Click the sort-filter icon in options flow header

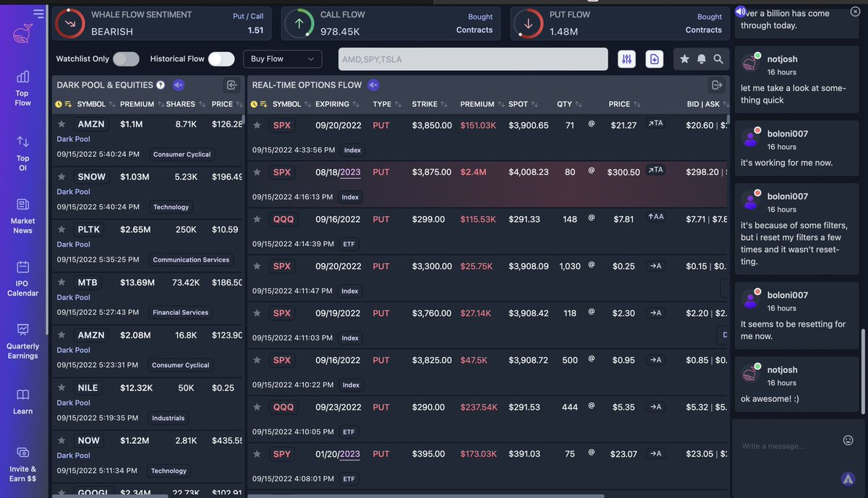(264, 104)
